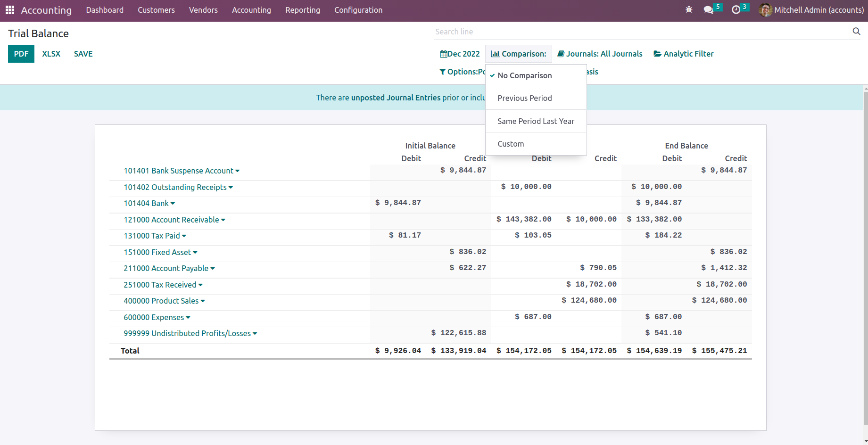Expand 101401 Bank Suspense Account
868x445 pixels.
(x=182, y=171)
